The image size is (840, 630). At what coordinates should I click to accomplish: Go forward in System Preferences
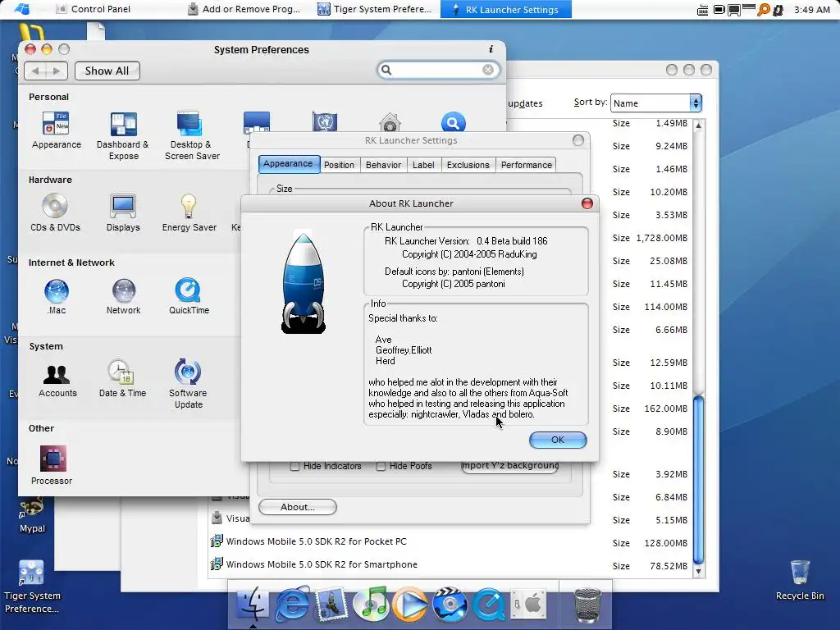57,71
